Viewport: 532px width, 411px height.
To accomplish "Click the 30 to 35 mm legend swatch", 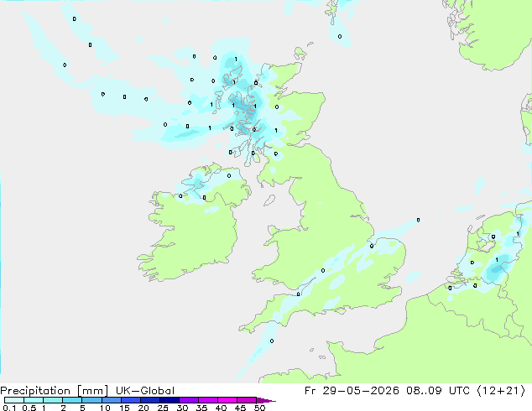I will tap(188, 400).
